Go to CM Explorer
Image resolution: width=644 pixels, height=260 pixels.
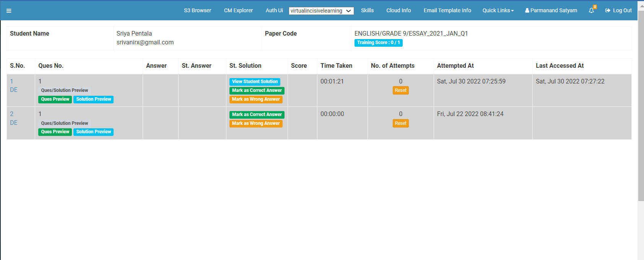click(x=238, y=10)
